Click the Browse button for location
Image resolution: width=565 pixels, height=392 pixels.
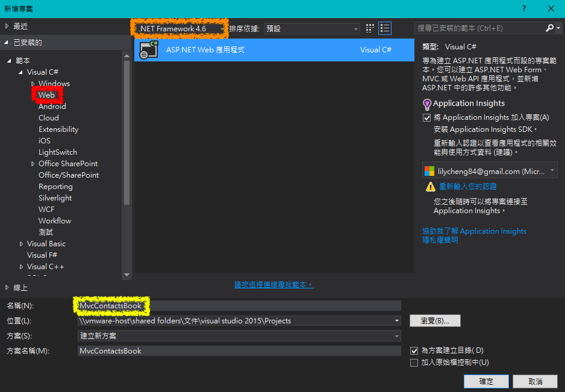pyautogui.click(x=434, y=320)
